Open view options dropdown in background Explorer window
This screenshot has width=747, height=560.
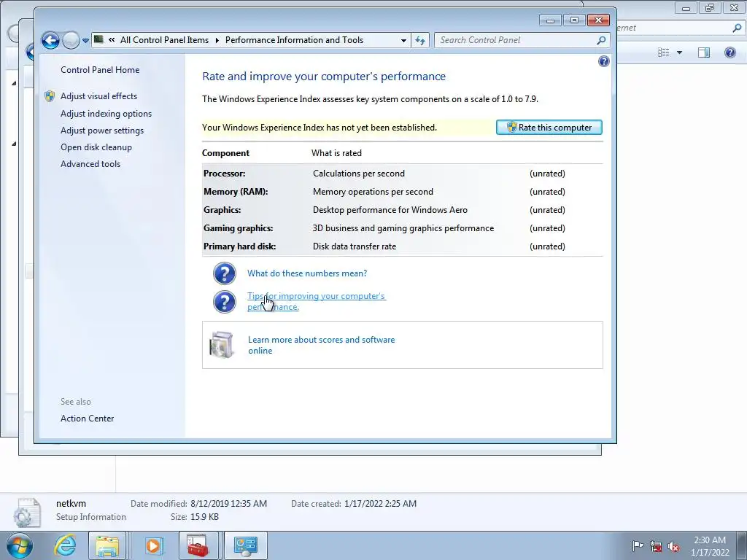point(679,52)
